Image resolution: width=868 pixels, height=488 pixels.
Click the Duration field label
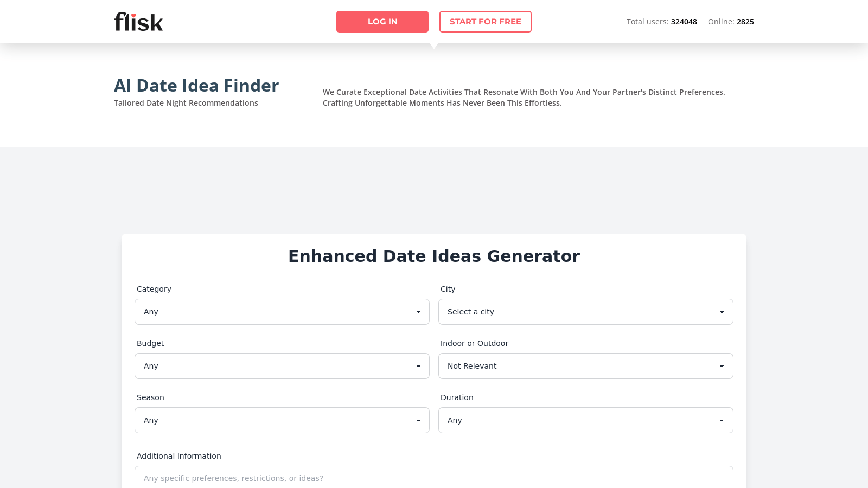[x=457, y=397]
